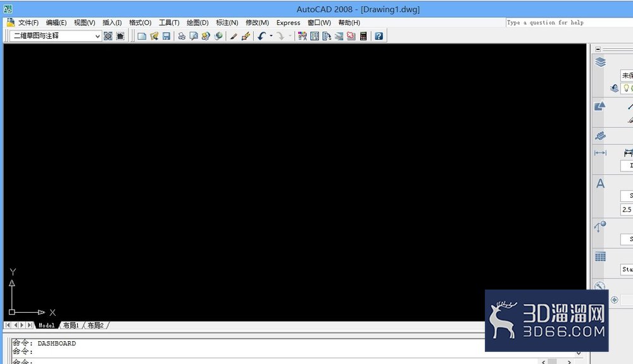Click the Help question mark icon
Screen dimensions: 633x364
tap(379, 36)
